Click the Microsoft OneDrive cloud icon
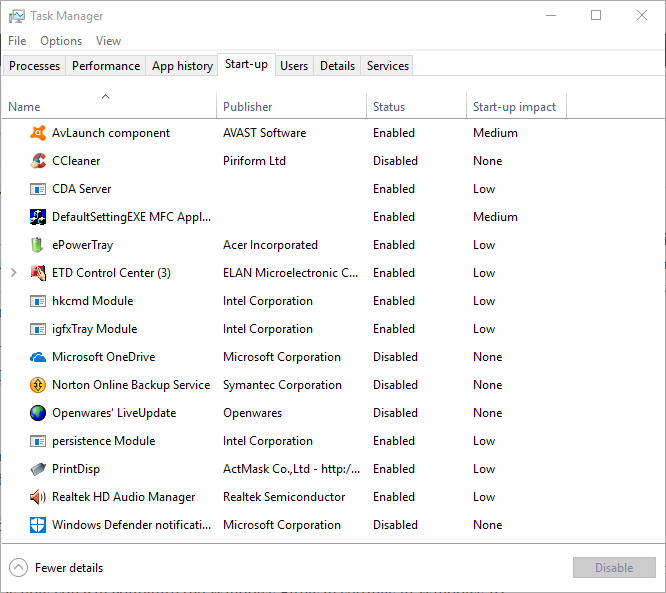 (x=38, y=357)
